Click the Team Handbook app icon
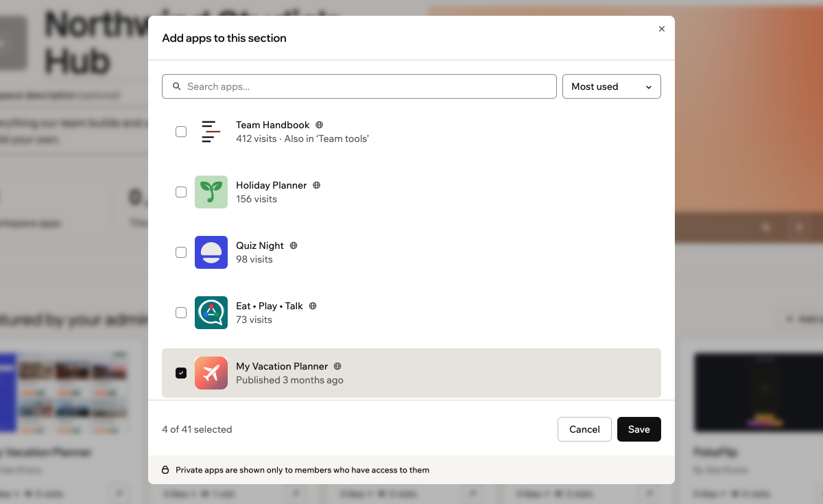 [x=211, y=132]
